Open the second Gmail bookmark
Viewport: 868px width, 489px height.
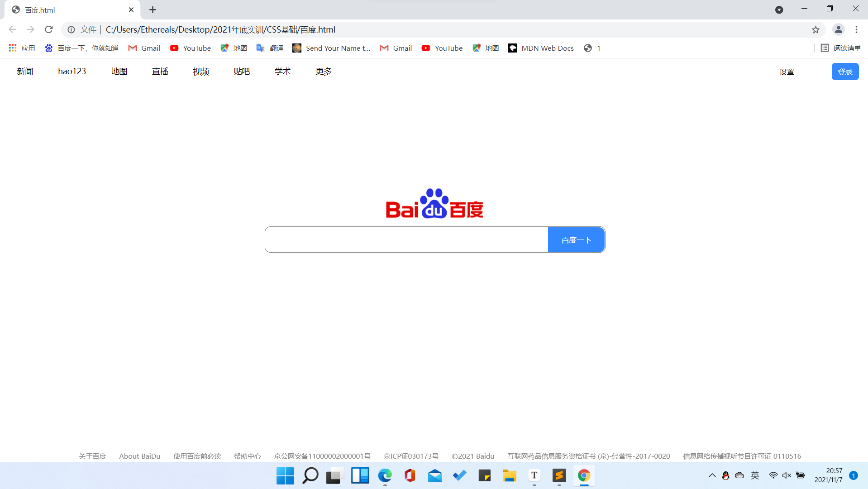(x=396, y=48)
